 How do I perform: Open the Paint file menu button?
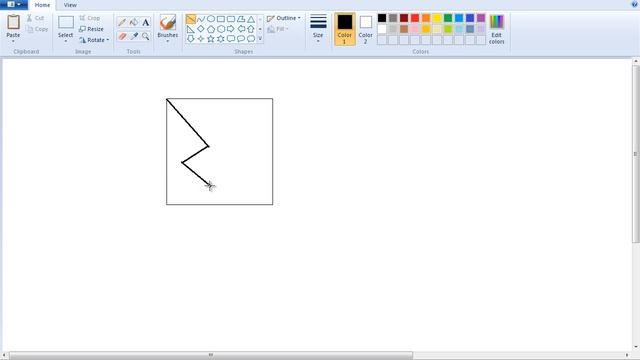tap(13, 4)
